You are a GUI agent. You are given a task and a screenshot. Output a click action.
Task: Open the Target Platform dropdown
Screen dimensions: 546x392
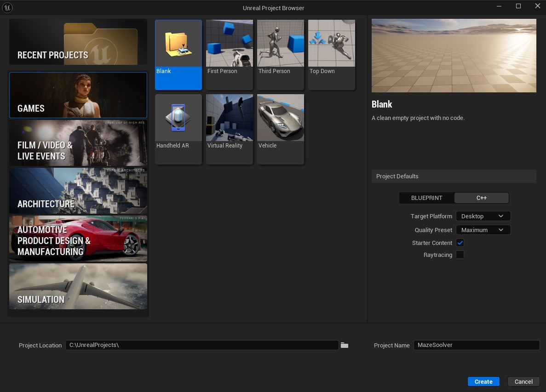(x=483, y=216)
